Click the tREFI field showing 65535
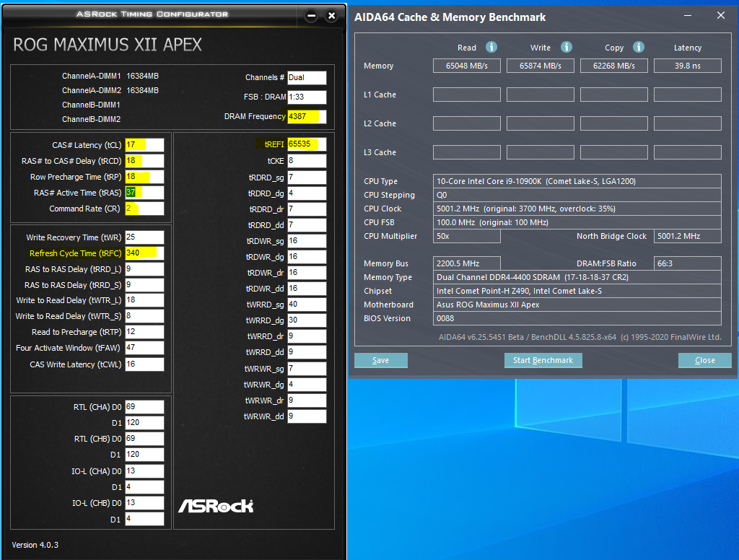The image size is (739, 560). tap(307, 144)
